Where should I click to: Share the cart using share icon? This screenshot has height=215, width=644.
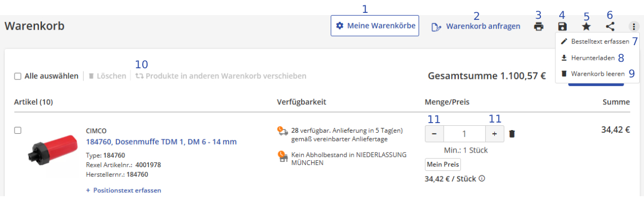click(610, 26)
